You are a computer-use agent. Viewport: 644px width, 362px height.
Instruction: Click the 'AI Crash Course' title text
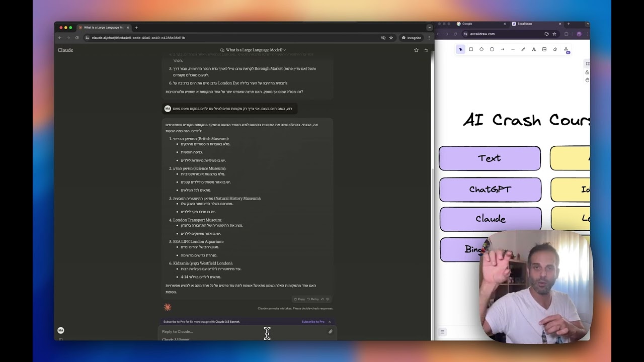526,121
